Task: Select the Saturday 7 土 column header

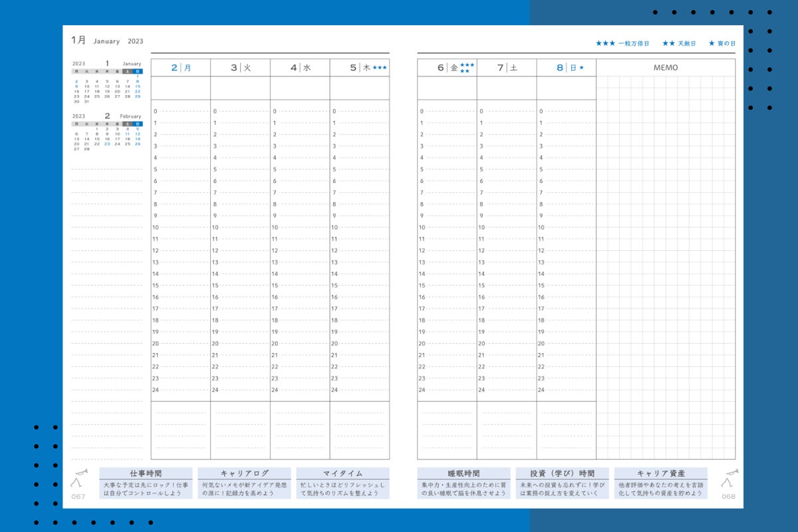Action: pos(506,68)
